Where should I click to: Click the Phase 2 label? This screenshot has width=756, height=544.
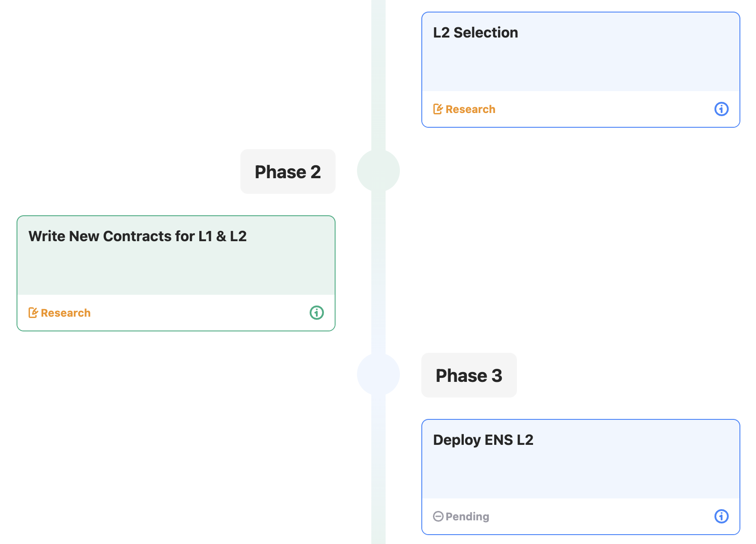coord(288,172)
